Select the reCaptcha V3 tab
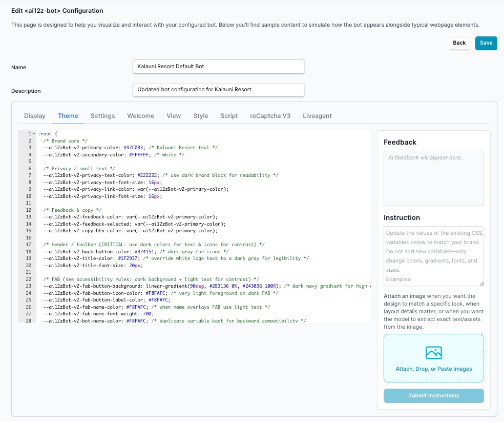The image size is (504, 422). [x=270, y=116]
